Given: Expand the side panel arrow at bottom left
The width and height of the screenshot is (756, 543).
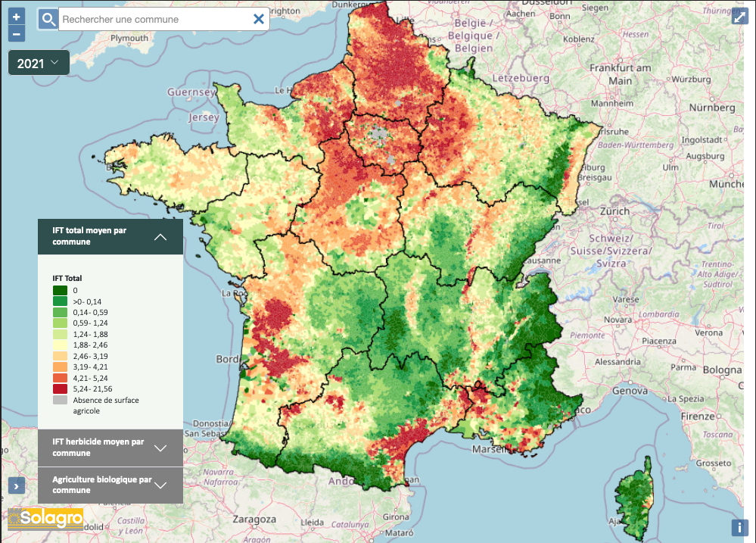Looking at the screenshot, I should 16,485.
